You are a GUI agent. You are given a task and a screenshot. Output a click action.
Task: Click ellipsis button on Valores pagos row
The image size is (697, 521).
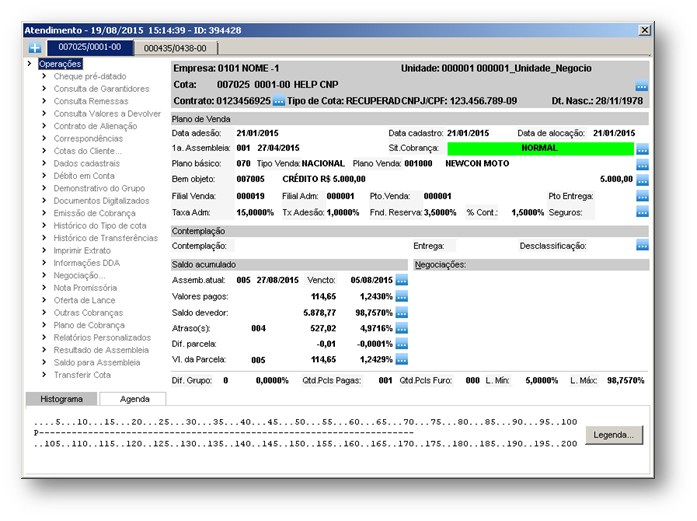(x=401, y=296)
